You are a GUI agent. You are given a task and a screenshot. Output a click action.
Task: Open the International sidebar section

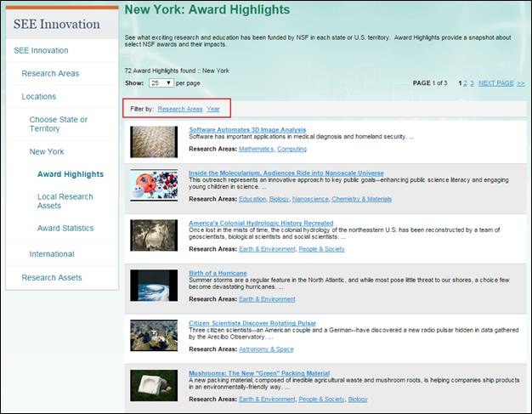click(51, 254)
